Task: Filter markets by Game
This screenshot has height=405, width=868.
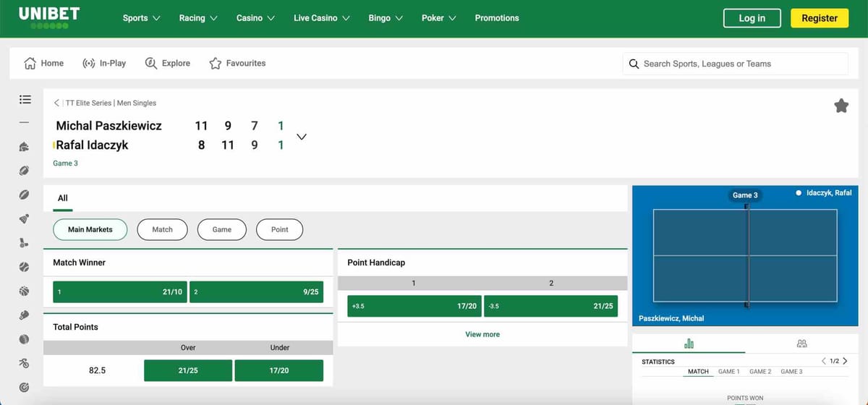Action: [x=222, y=229]
